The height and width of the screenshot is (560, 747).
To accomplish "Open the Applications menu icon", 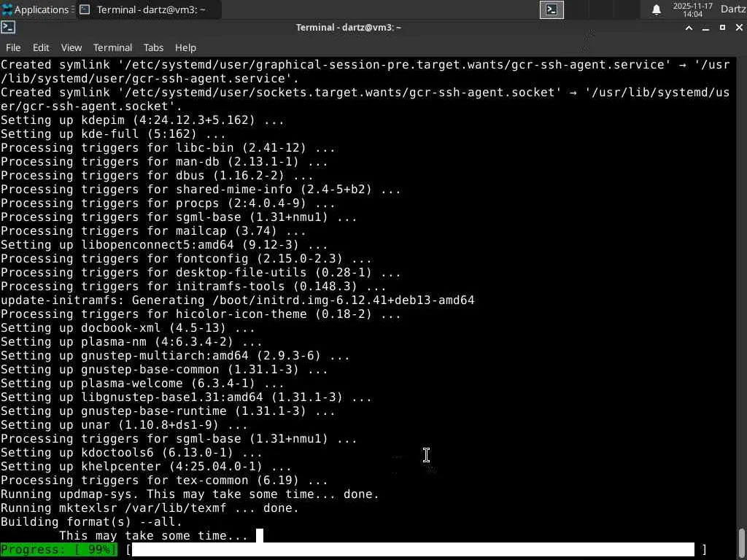I will click(7, 9).
